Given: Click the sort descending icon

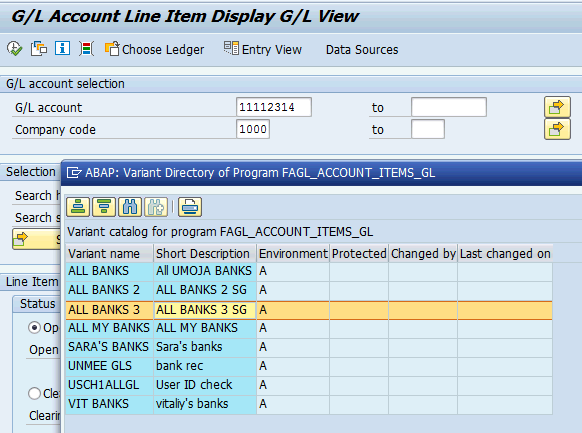Looking at the screenshot, I should [104, 207].
